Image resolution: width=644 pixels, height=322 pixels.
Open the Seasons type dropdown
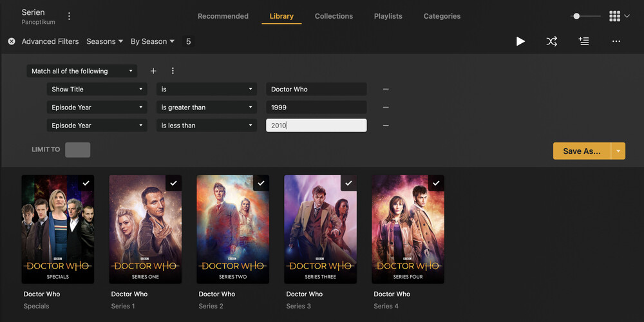[x=105, y=41]
